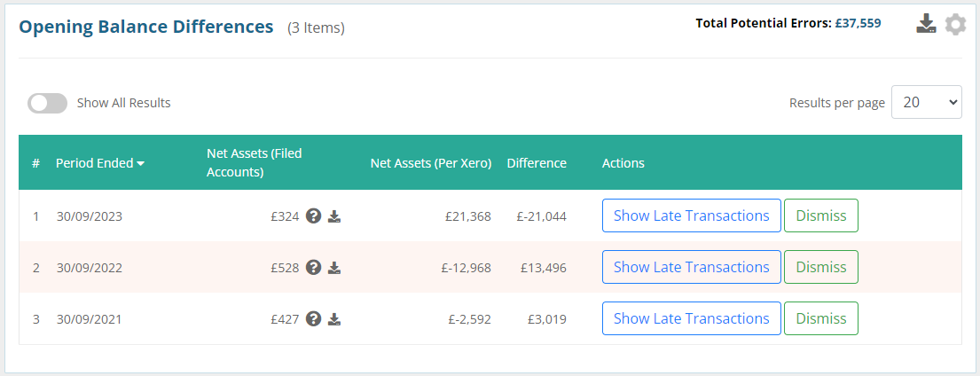
Task: Show Late Transactions for 30/09/2022
Action: coord(691,267)
